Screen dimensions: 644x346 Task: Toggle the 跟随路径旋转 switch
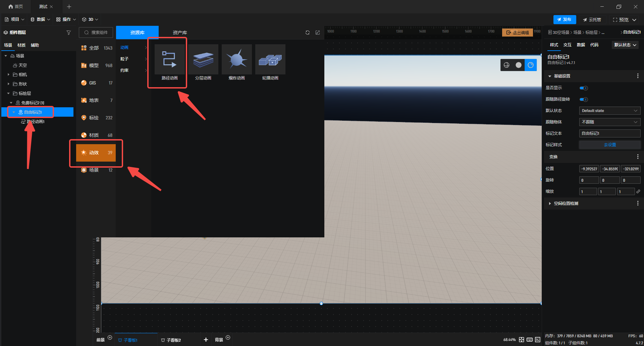584,100
